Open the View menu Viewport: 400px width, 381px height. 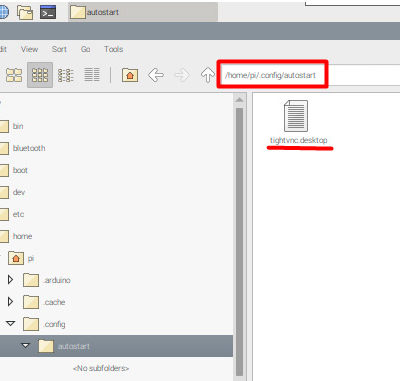coord(29,49)
